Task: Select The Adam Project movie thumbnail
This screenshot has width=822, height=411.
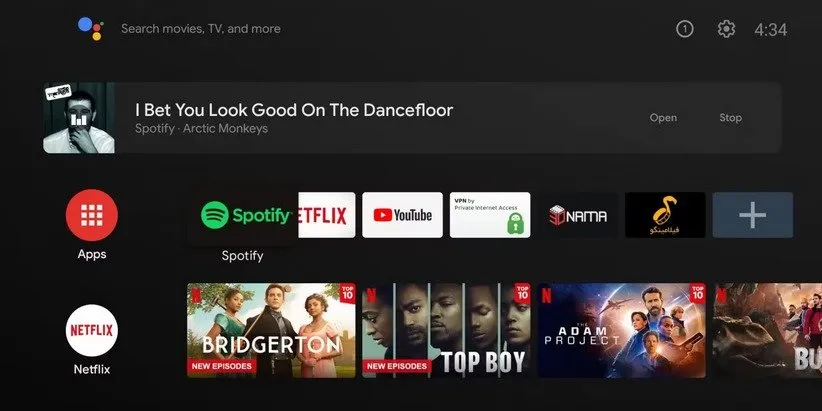Action: tap(621, 330)
